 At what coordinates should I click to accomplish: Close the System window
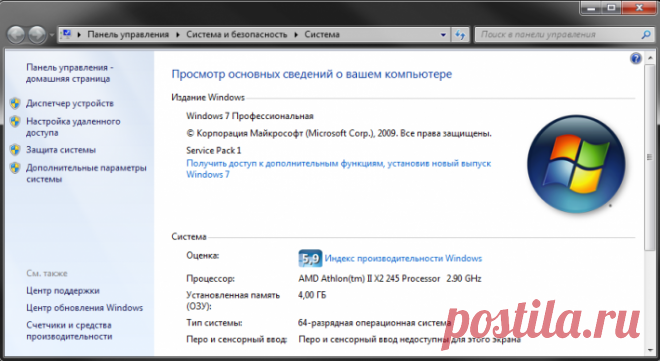tap(639, 8)
